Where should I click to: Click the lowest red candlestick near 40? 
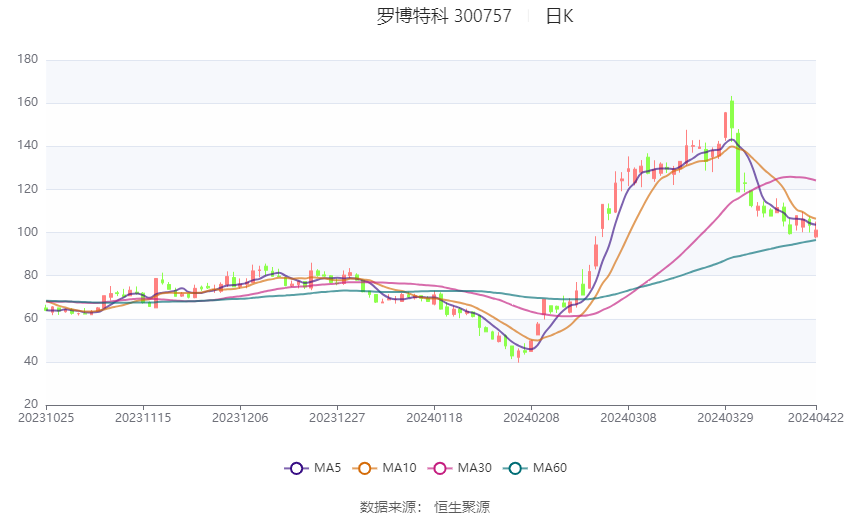[518, 355]
